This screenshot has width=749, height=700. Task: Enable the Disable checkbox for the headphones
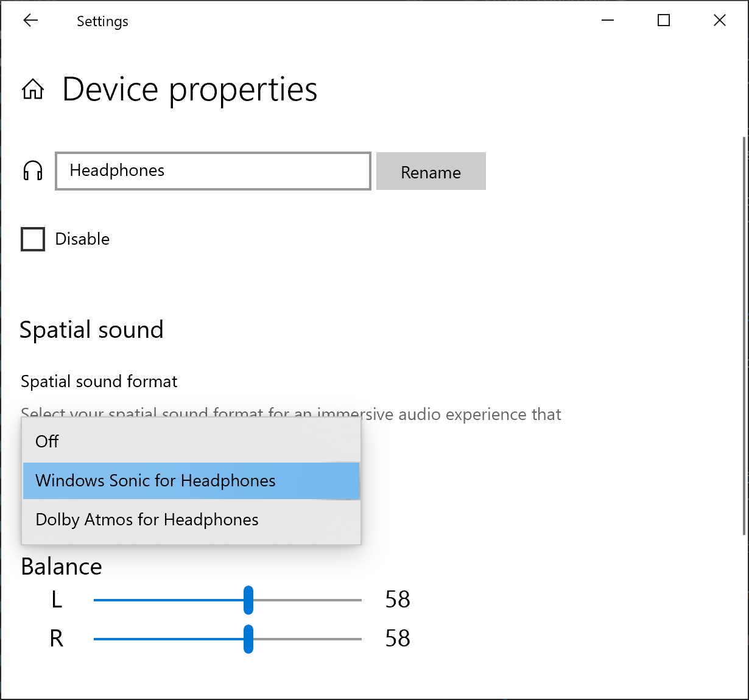pyautogui.click(x=32, y=239)
